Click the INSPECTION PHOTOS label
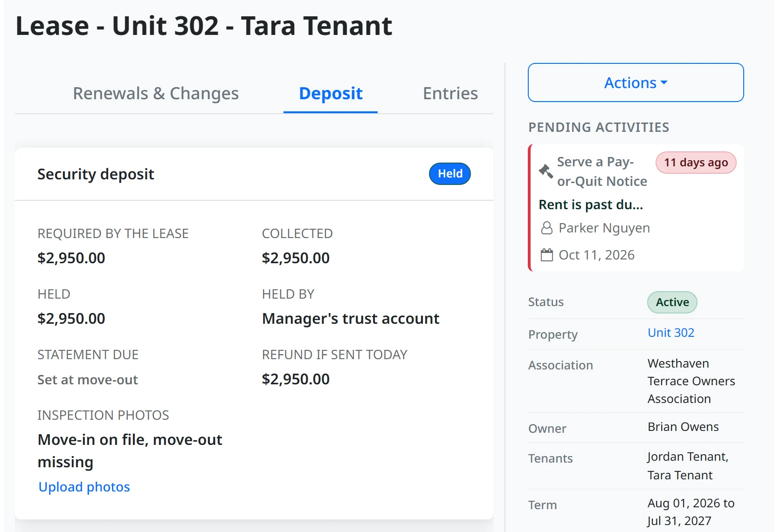This screenshot has width=774, height=532. (103, 415)
